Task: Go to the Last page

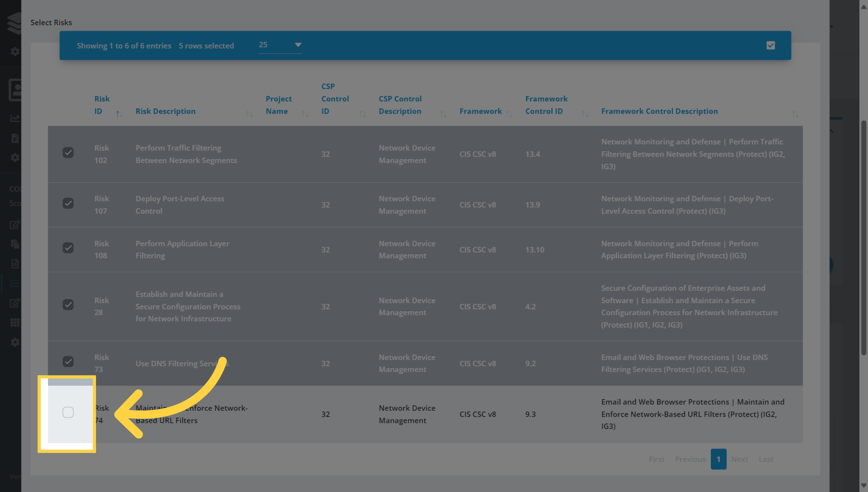Action: (766, 459)
